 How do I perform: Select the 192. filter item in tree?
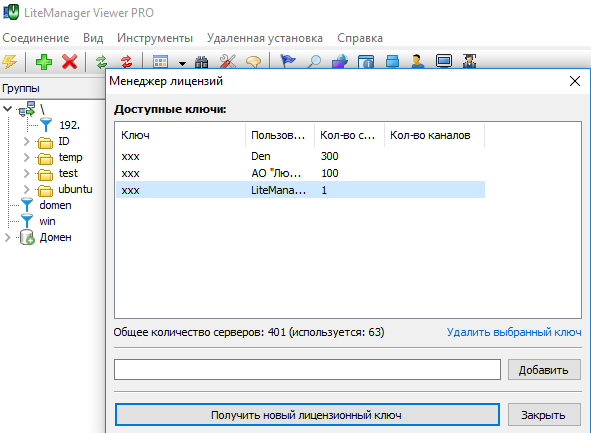[x=69, y=125]
